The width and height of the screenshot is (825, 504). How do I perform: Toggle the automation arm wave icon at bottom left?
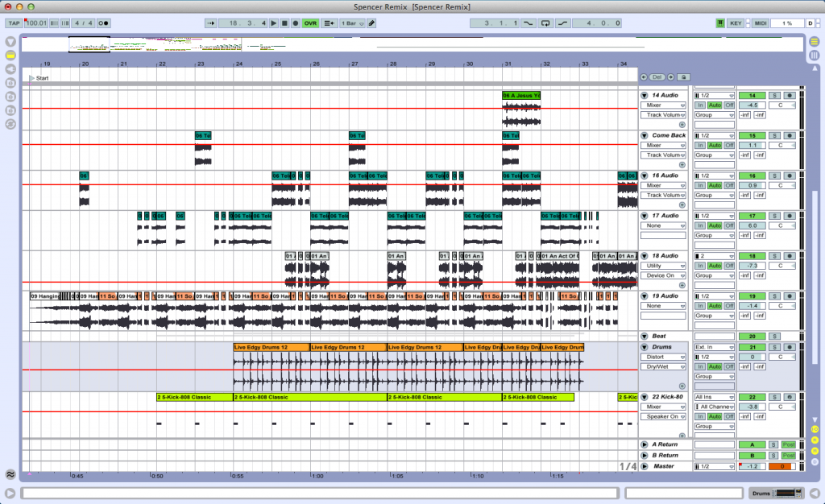point(10,474)
